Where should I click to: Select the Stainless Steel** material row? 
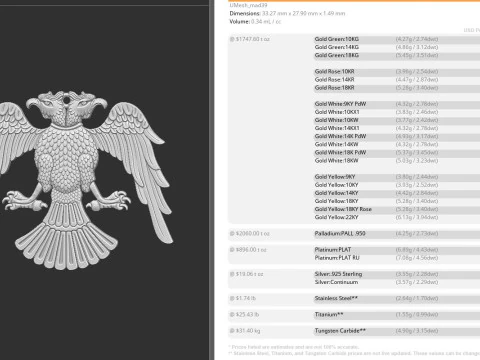tap(397, 298)
